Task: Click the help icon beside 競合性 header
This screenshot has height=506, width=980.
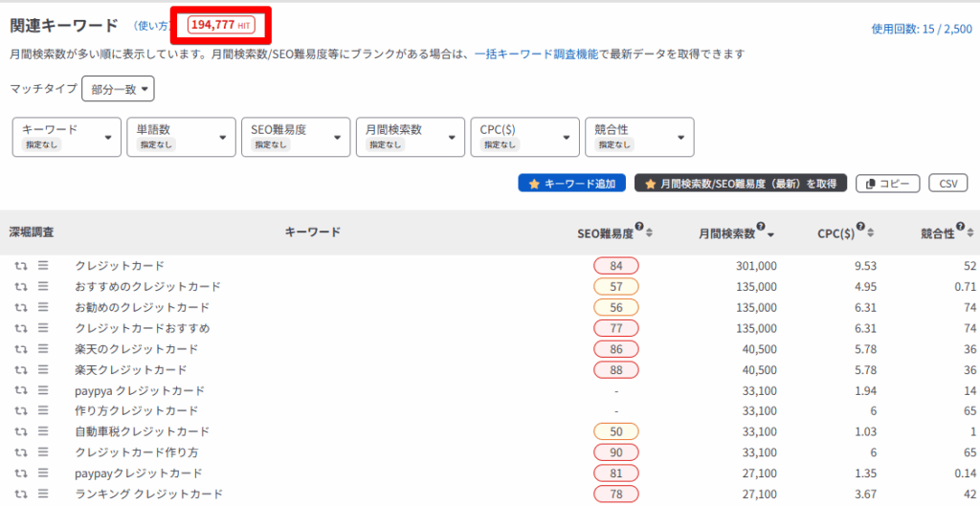Action: (960, 228)
